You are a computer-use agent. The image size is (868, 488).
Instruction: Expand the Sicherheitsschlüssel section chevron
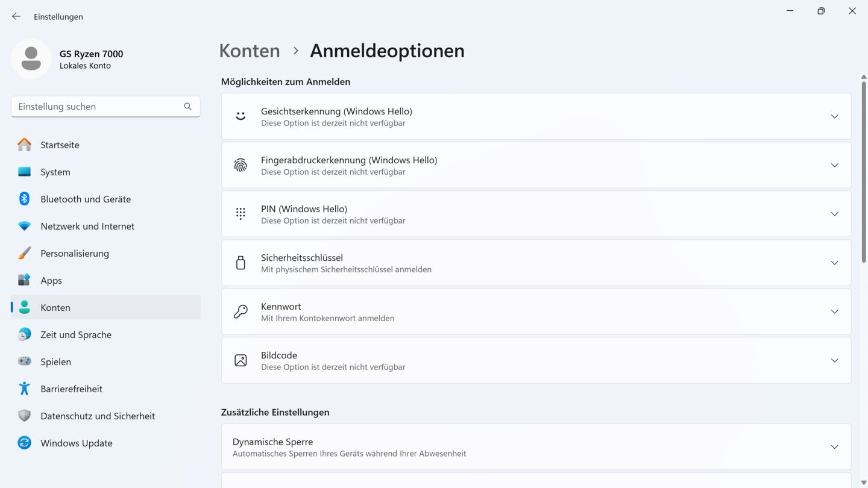click(x=834, y=263)
